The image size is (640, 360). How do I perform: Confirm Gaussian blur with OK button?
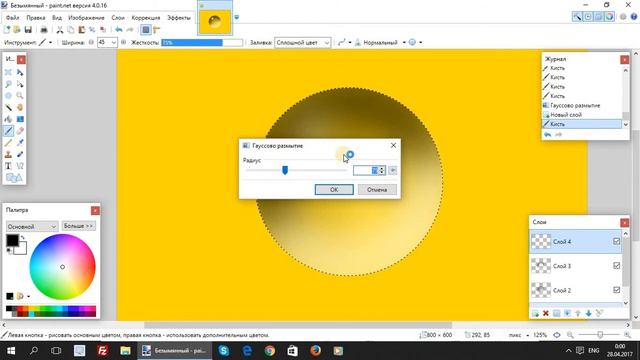334,189
